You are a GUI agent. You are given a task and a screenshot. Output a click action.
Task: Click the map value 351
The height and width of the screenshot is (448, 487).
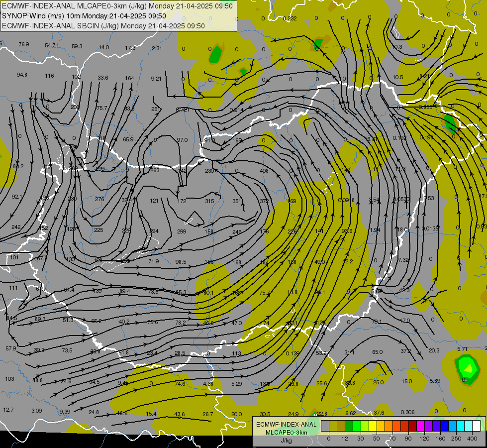pos(237,201)
